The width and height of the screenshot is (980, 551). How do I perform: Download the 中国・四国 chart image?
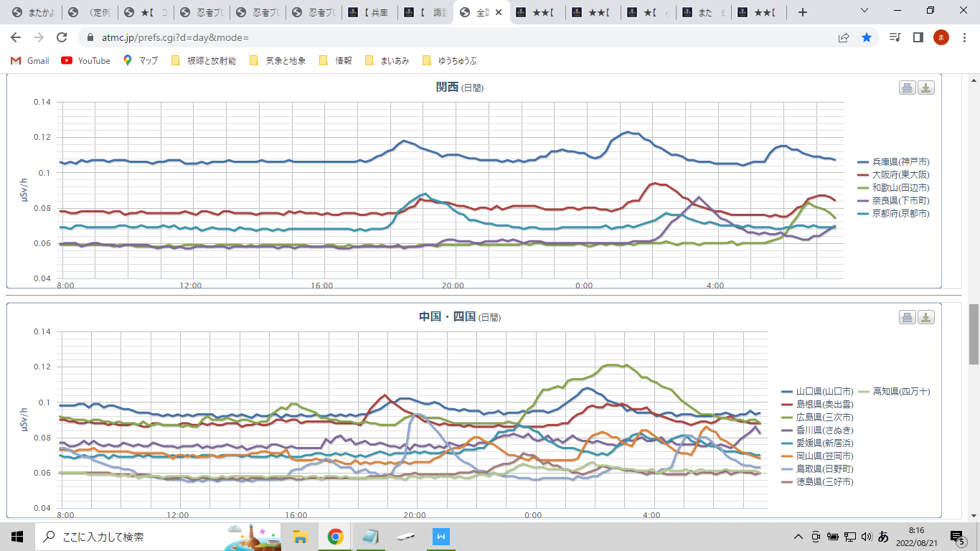[x=926, y=317]
